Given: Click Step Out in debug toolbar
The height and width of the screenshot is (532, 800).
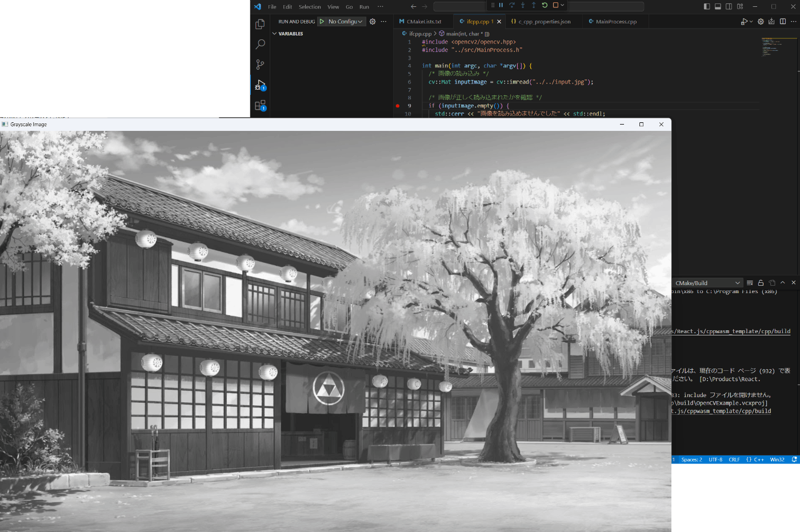Looking at the screenshot, I should (534, 5).
